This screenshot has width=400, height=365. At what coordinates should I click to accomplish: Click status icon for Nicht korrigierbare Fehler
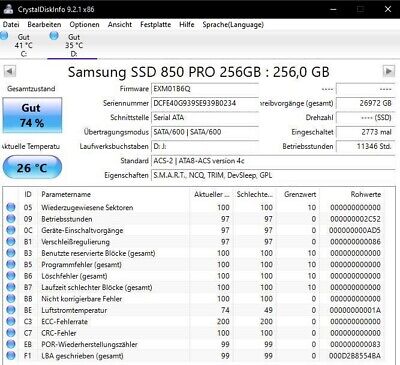tap(11, 299)
